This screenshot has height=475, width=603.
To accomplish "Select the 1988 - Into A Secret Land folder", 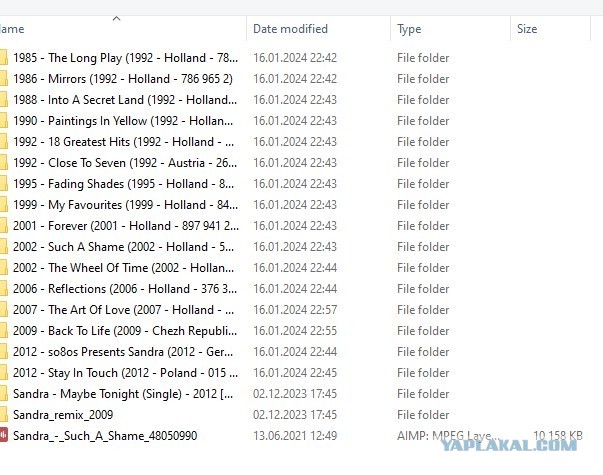I will [x=125, y=100].
